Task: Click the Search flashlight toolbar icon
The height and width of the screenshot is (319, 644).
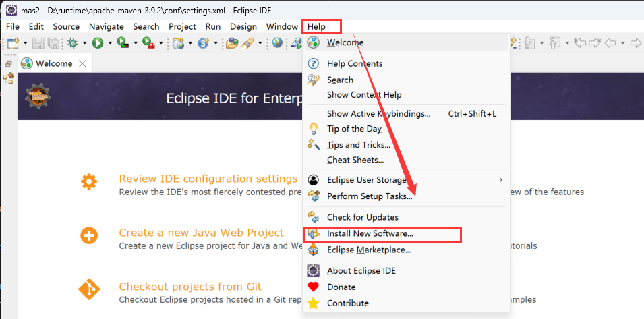Action: [247, 42]
